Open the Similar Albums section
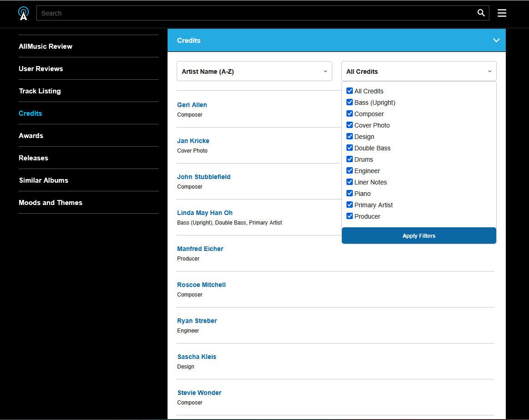529x420 pixels. click(43, 180)
